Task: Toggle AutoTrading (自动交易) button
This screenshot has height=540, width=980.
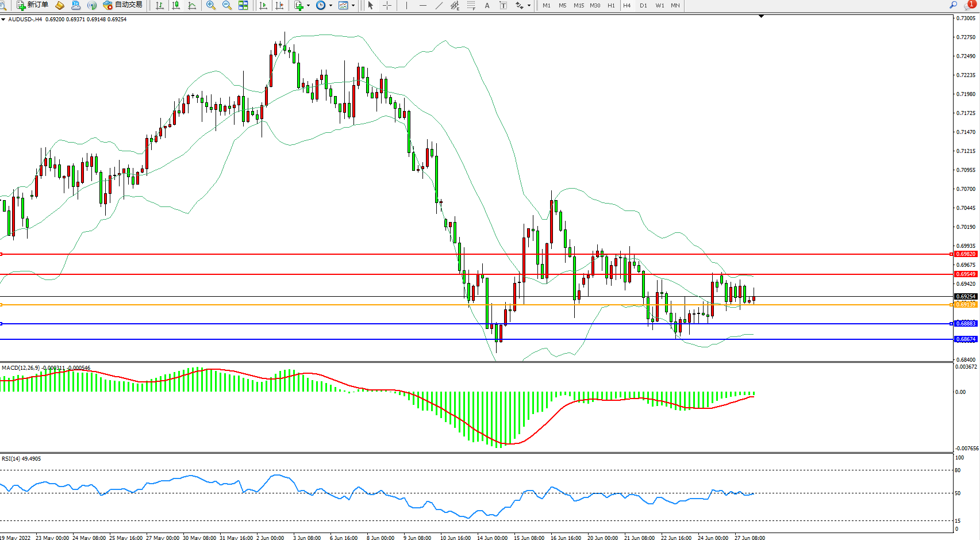Action: [122, 5]
